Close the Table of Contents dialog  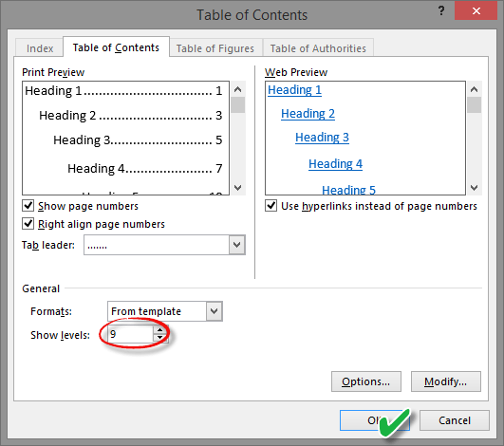click(476, 11)
